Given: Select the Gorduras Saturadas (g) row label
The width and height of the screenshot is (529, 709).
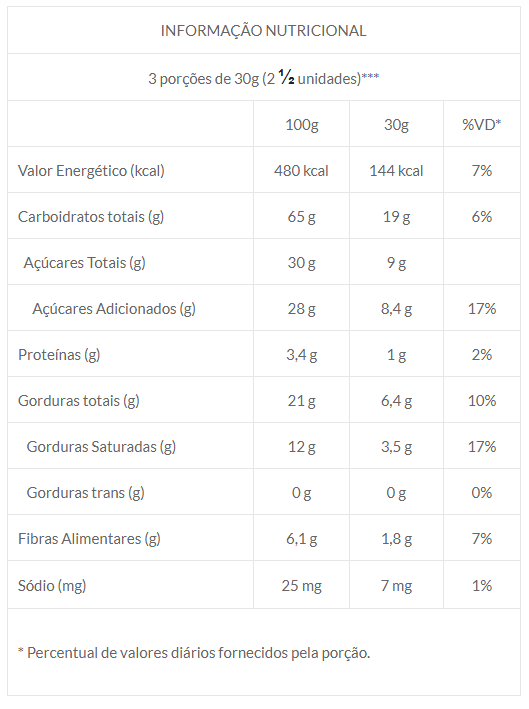Looking at the screenshot, I should click(x=101, y=447).
